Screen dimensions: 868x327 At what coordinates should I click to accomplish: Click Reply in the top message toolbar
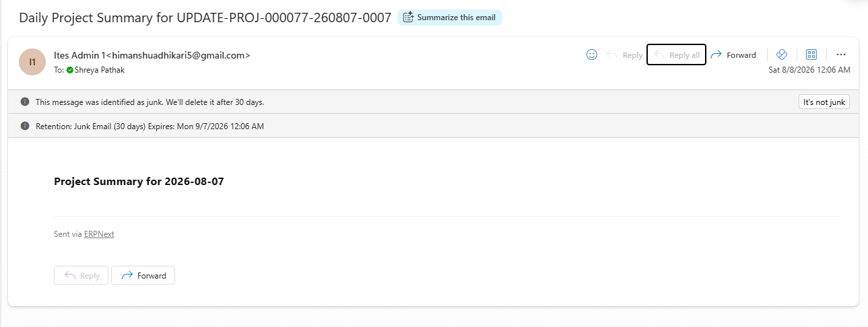(624, 54)
